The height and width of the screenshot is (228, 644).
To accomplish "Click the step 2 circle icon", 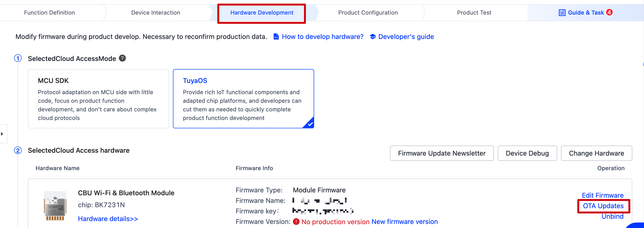I will (18, 150).
